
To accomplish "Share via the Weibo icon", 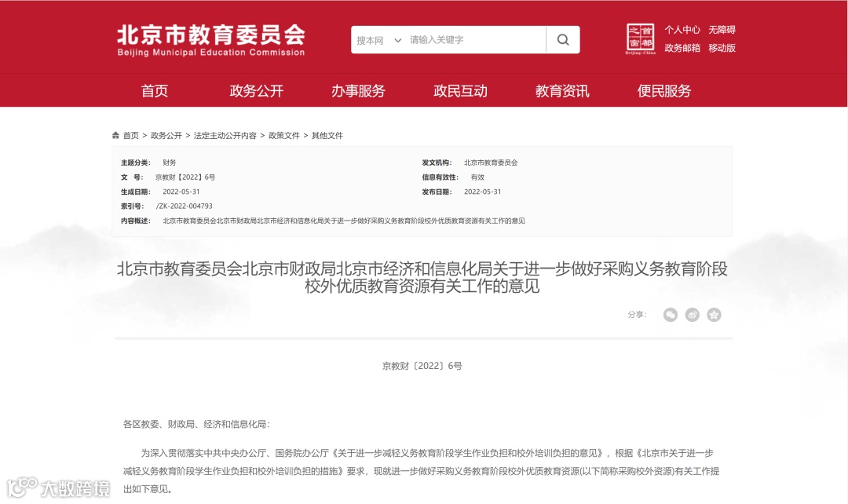I will pyautogui.click(x=693, y=315).
